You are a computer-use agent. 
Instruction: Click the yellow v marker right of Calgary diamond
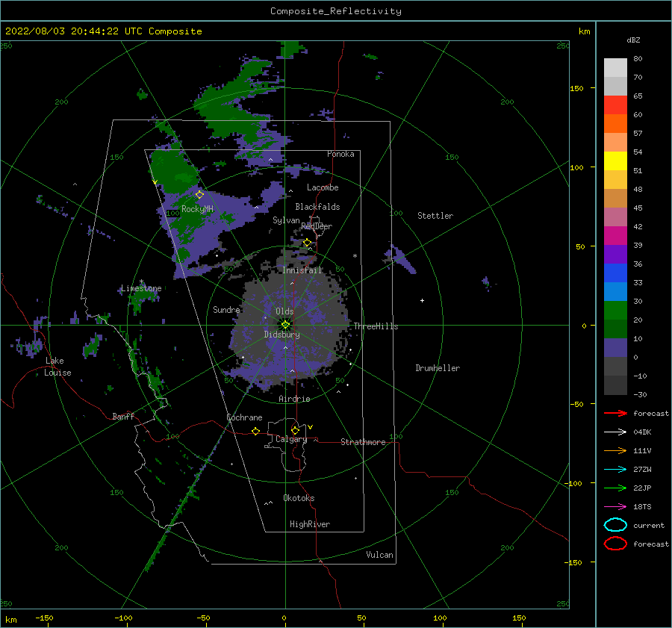(x=311, y=427)
